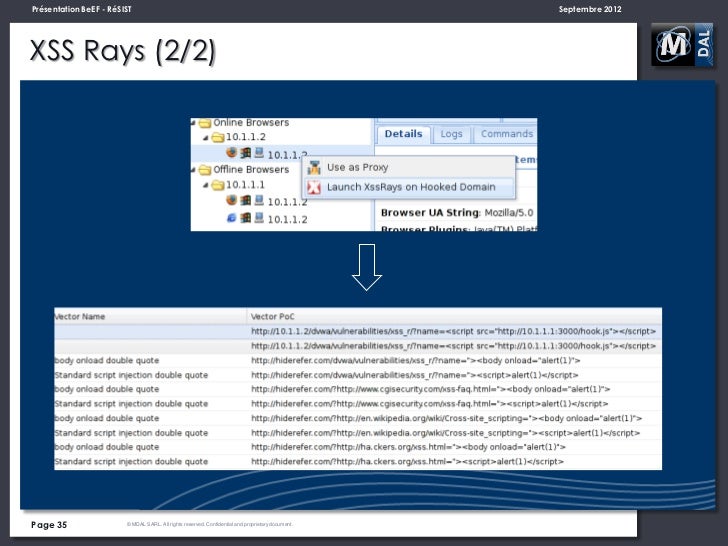Click the Online Browsers folder icon
This screenshot has height=546, width=728.
click(205, 123)
